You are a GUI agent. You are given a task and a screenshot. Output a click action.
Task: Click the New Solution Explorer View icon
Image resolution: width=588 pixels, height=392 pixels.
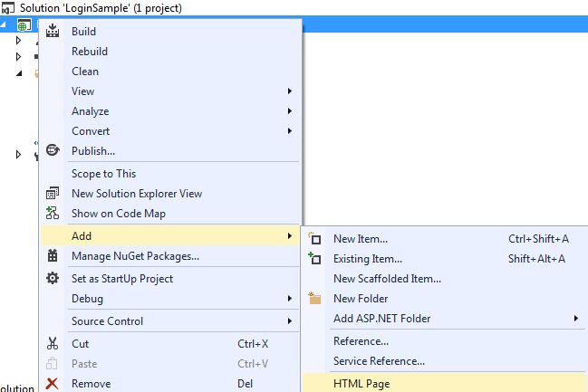[53, 194]
